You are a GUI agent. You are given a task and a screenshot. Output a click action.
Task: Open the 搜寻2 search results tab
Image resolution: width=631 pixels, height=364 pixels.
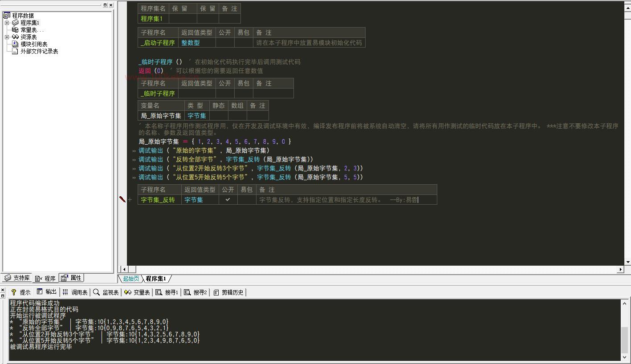pyautogui.click(x=195, y=292)
